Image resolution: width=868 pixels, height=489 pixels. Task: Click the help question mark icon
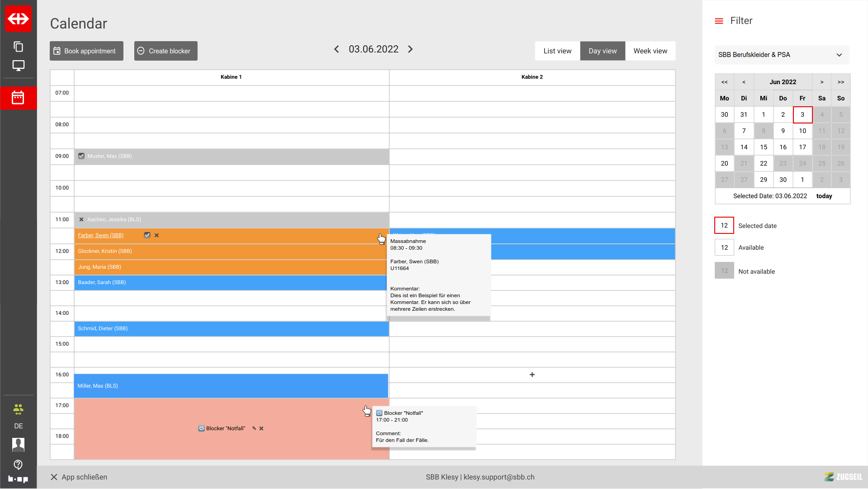pos(18,465)
